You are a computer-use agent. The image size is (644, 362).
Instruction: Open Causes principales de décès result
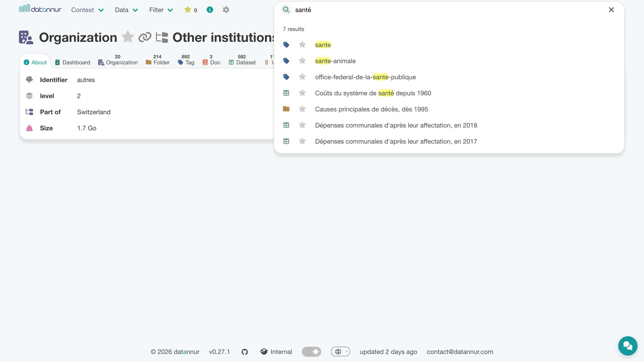tap(371, 109)
